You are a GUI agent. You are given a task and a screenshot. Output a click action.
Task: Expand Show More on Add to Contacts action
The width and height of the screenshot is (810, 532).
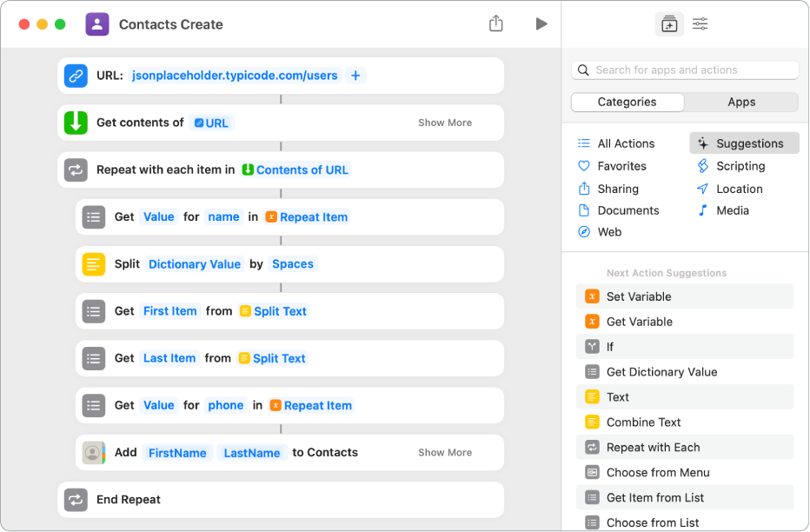click(x=444, y=452)
